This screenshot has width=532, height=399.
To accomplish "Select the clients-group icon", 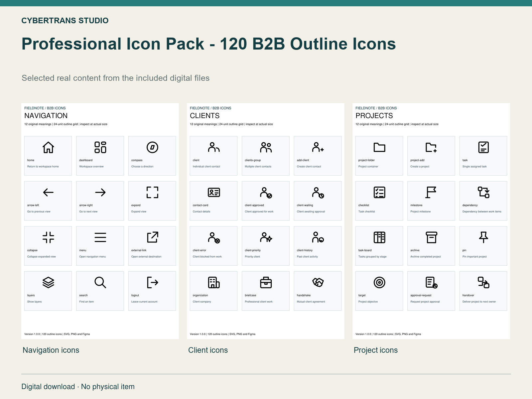I will [x=266, y=147].
